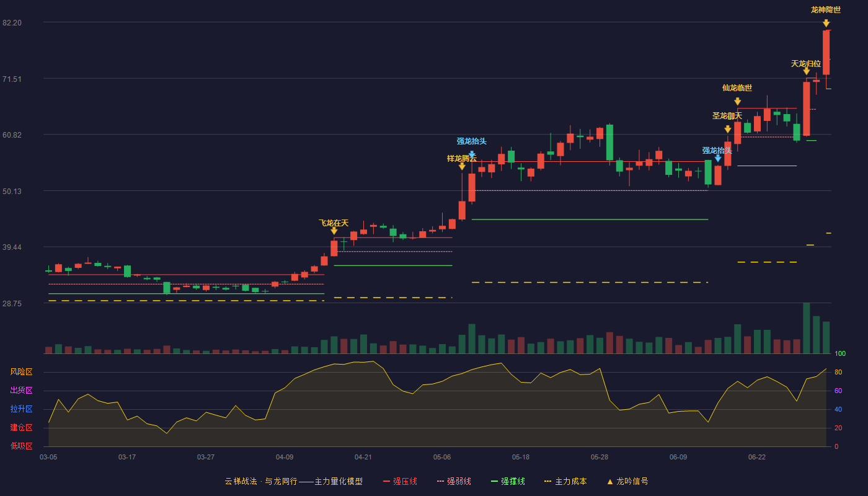Image resolution: width=868 pixels, height=496 pixels.
Task: Click the blue 强龙抬头 arrow below 圣龙御天
Action: [x=718, y=158]
